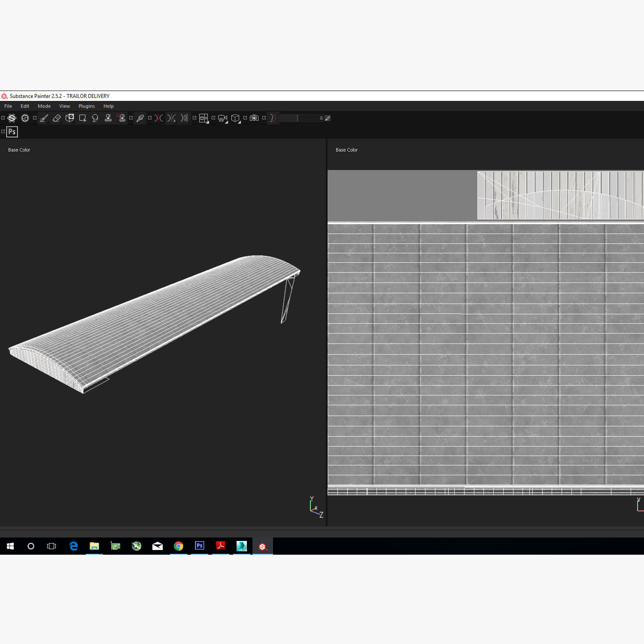Open the camera selection dropdown
Image resolution: width=644 pixels, height=644 pixels.
tap(223, 118)
